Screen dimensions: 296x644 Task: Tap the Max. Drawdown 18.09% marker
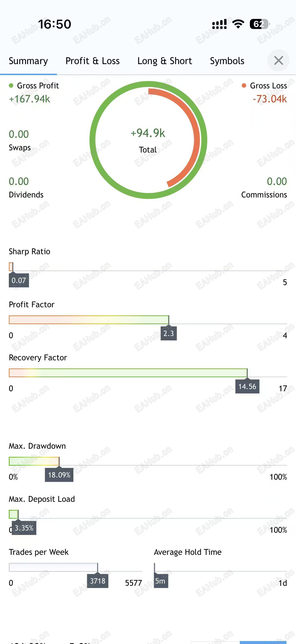(x=59, y=475)
